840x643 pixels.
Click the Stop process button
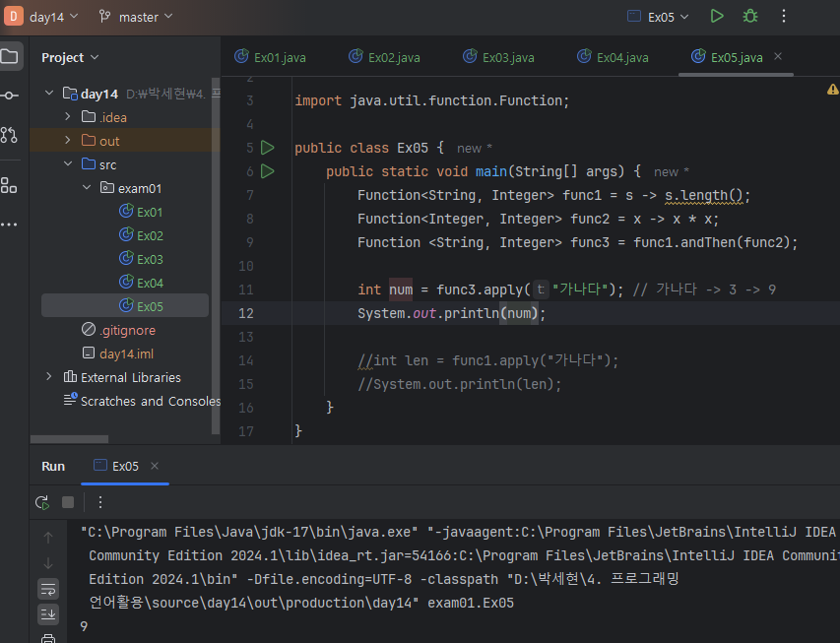point(68,502)
